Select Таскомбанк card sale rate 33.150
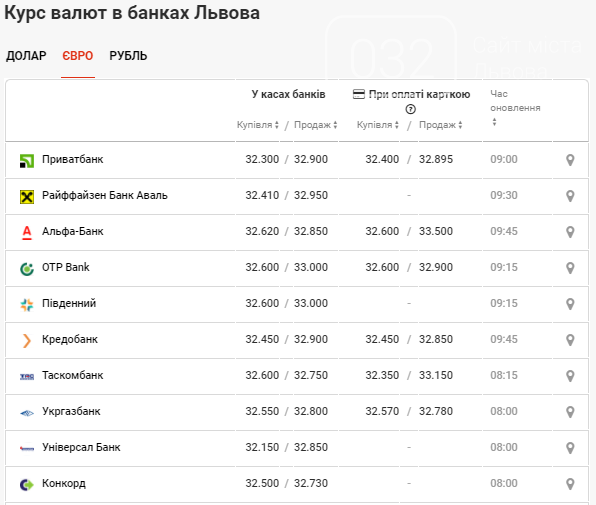This screenshot has width=596, height=505. click(x=436, y=375)
